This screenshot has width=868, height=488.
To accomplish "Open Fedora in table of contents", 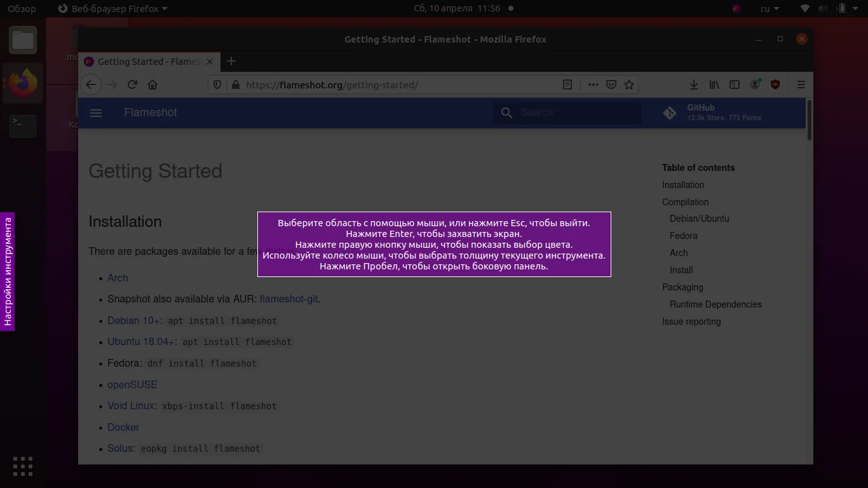I will [x=684, y=236].
